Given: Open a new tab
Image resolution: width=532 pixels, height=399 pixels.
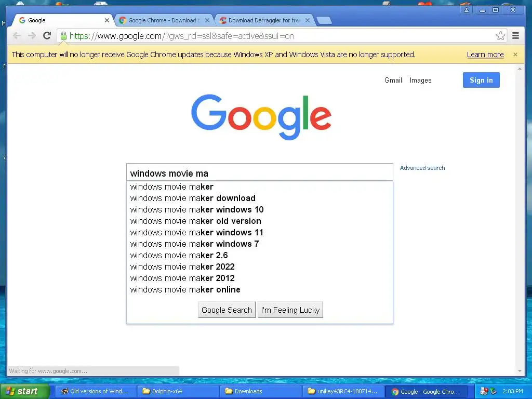Looking at the screenshot, I should coord(324,21).
